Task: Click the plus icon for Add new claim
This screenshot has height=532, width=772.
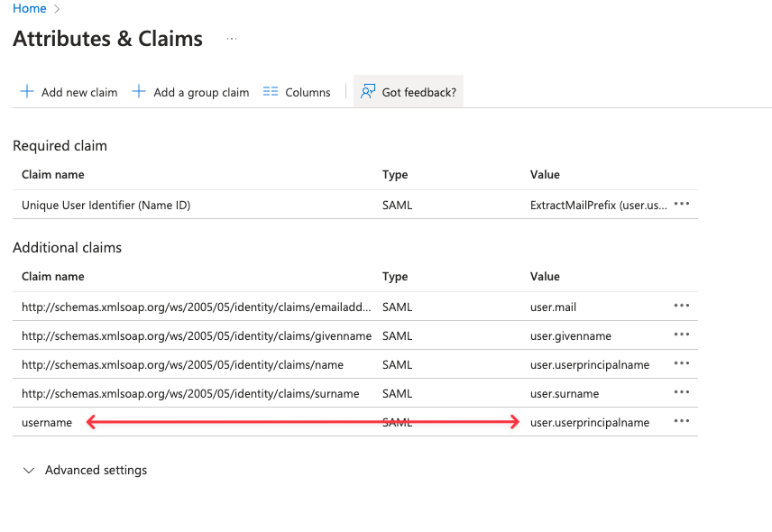Action: point(27,92)
